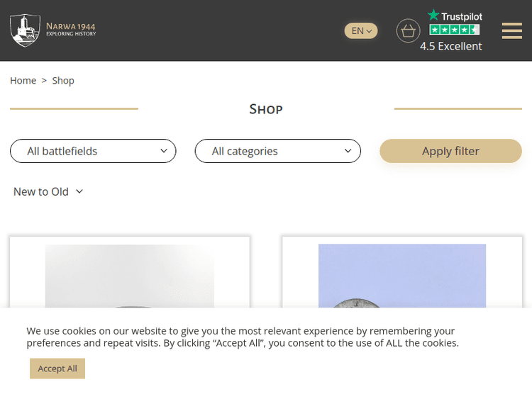Click the green Trustpilot rating stars
This screenshot has width=532, height=399.
pyautogui.click(x=454, y=30)
